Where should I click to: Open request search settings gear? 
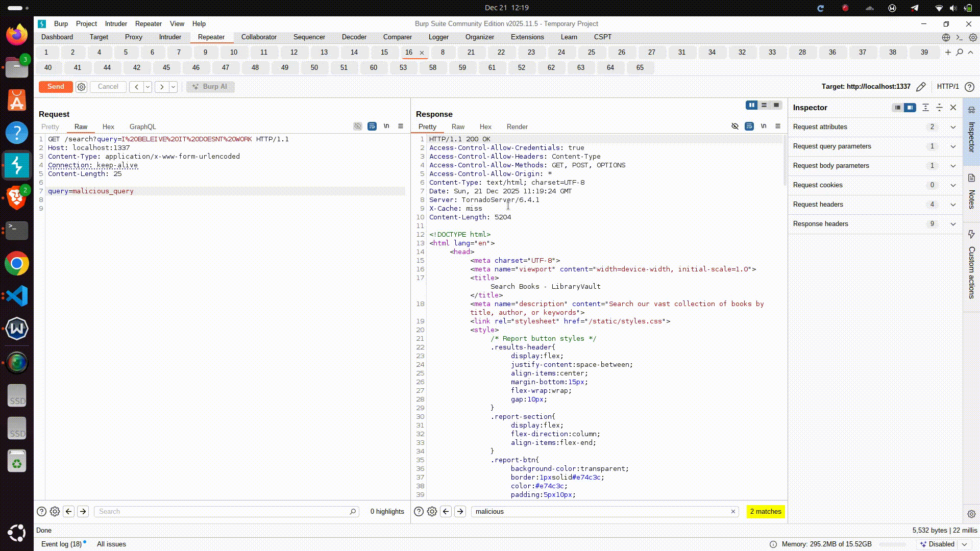(55, 511)
